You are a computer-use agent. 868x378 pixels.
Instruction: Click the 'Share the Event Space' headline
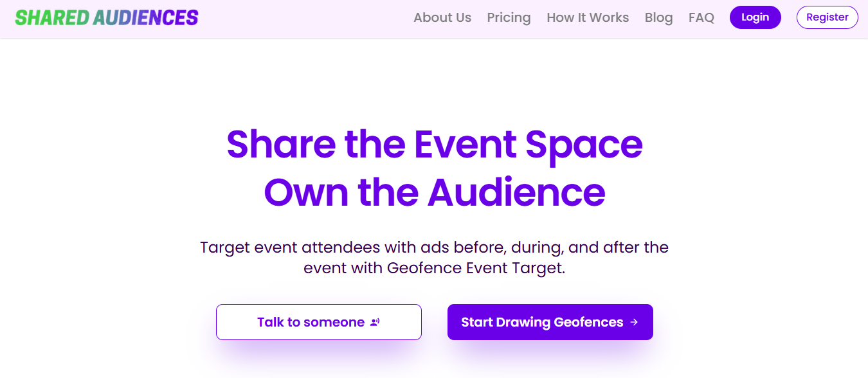[434, 145]
